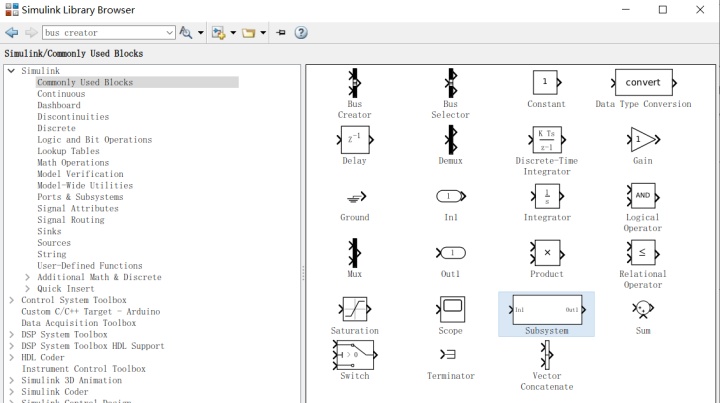Open the Ports & Subsystems library
The height and width of the screenshot is (403, 720).
pyautogui.click(x=80, y=197)
